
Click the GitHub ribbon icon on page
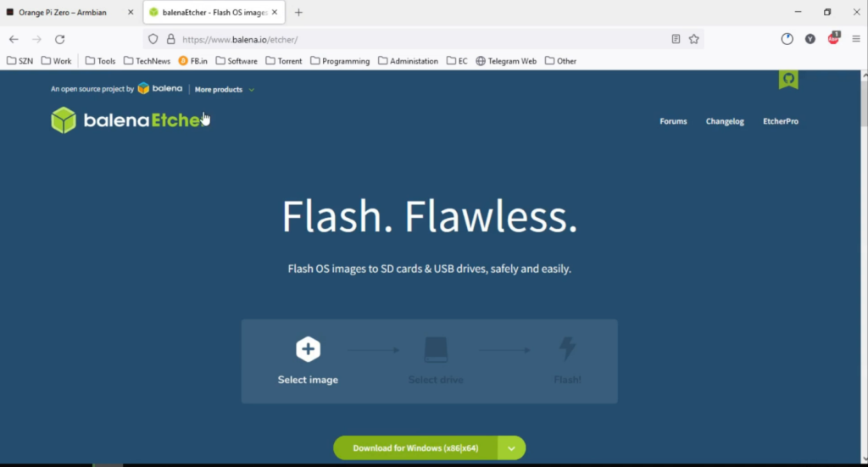(x=789, y=79)
